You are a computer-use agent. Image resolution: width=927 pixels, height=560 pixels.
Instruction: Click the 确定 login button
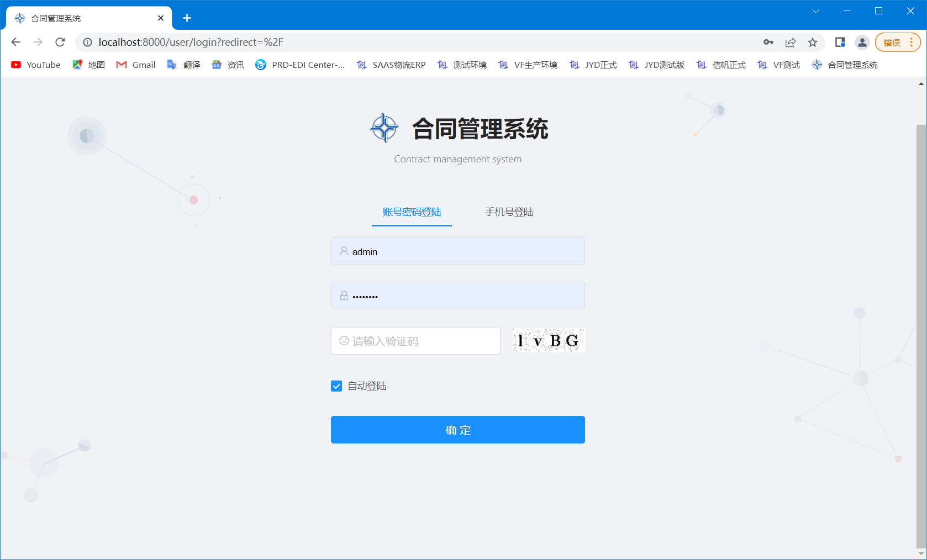coord(457,430)
